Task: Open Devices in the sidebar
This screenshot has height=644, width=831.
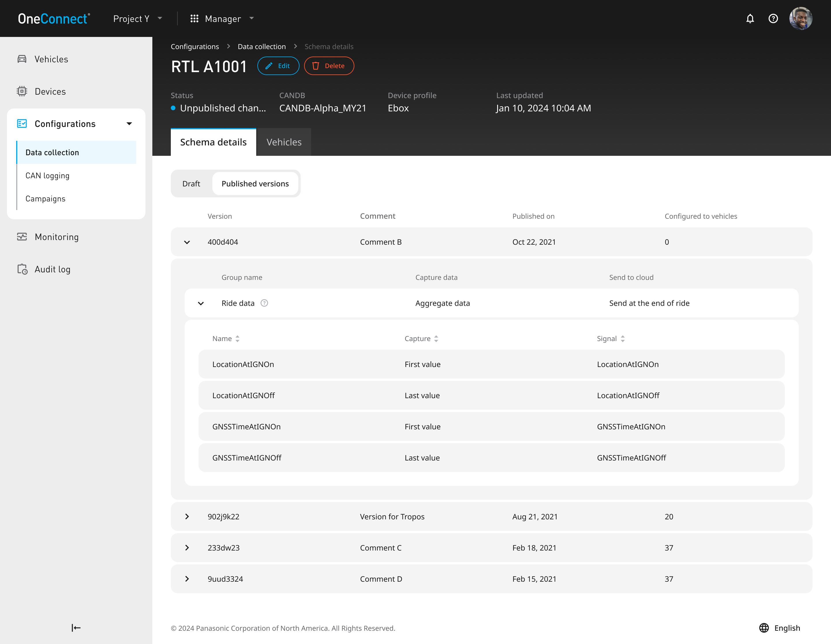Action: tap(50, 92)
